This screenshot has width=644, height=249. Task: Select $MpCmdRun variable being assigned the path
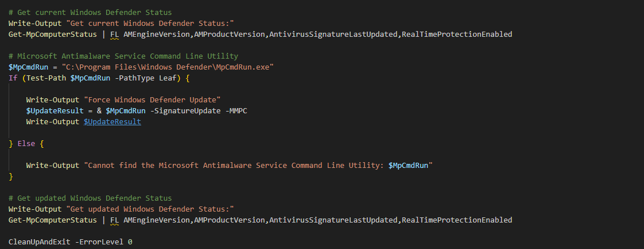28,67
